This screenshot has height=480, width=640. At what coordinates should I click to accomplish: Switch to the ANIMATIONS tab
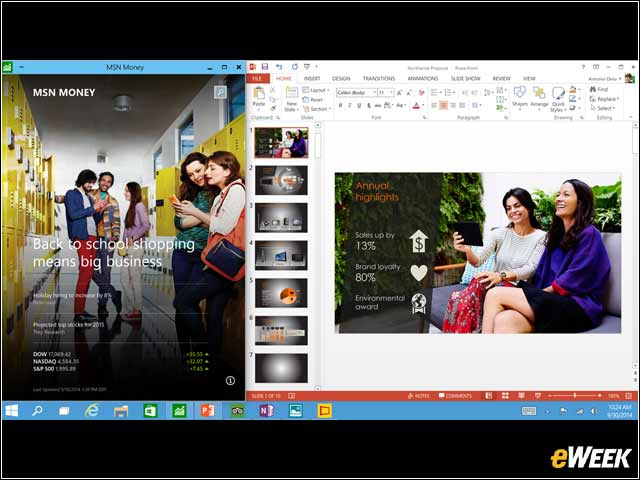[x=423, y=78]
